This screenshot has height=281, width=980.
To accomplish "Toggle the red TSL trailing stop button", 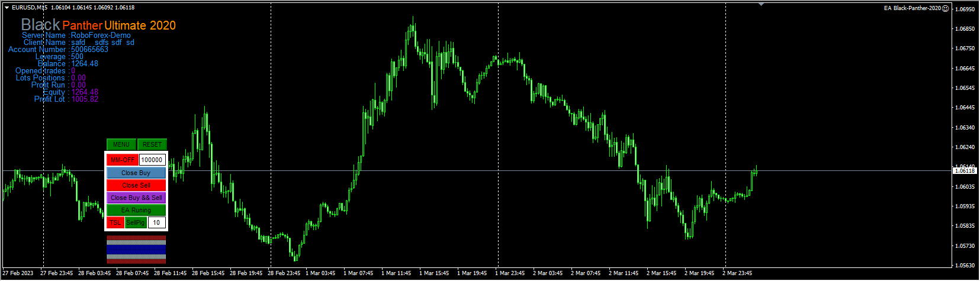I will coord(115,222).
